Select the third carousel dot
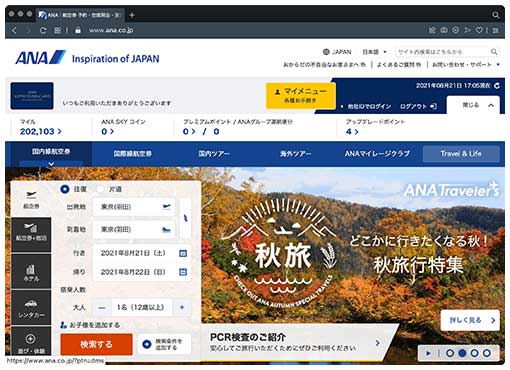 [x=474, y=353]
